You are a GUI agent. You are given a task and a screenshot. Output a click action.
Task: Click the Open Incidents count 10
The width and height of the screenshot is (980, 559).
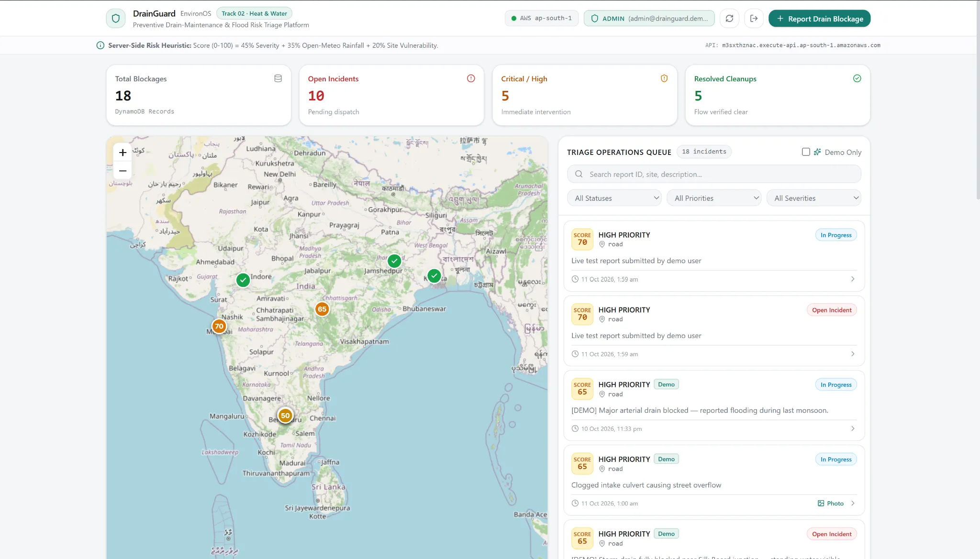point(316,96)
